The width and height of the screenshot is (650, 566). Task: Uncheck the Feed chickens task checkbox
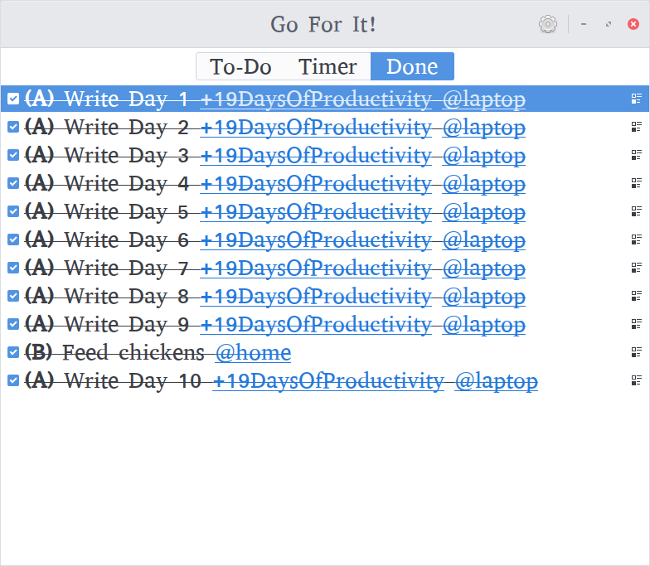pyautogui.click(x=13, y=352)
